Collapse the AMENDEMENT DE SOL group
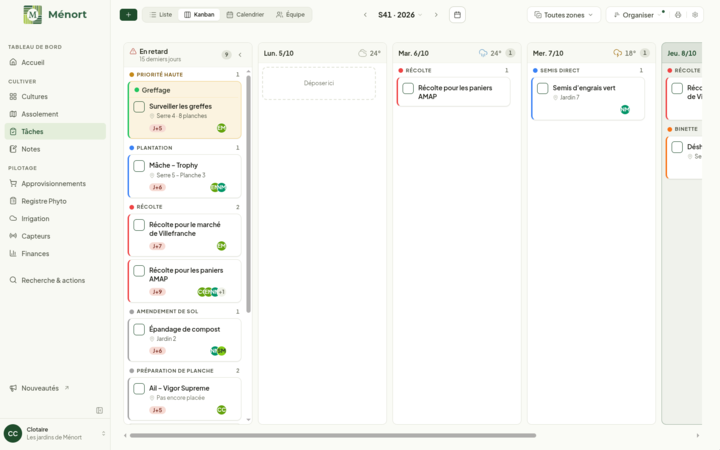This screenshot has width=720, height=450. point(184,311)
